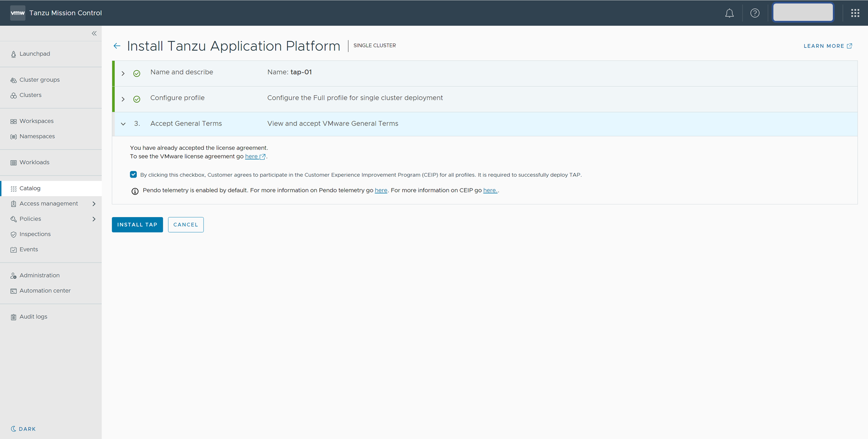Collapse the Accept General Terms step
Viewport: 868px width, 439px height.
point(123,124)
